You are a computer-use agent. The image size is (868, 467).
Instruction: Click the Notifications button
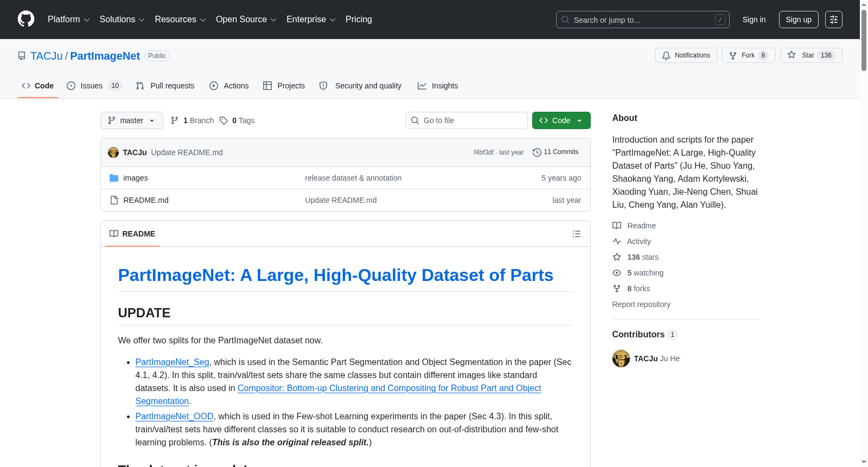[x=686, y=55]
